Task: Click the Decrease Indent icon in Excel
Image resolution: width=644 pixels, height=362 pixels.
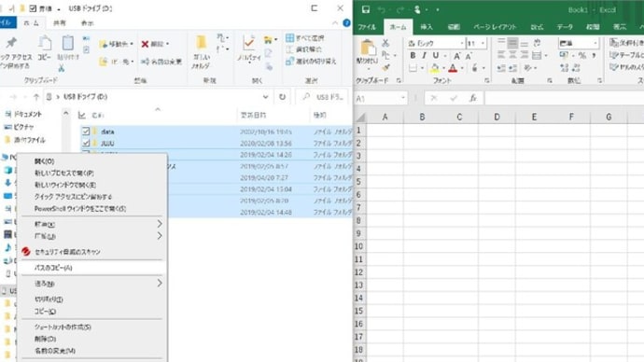Action: 501,68
